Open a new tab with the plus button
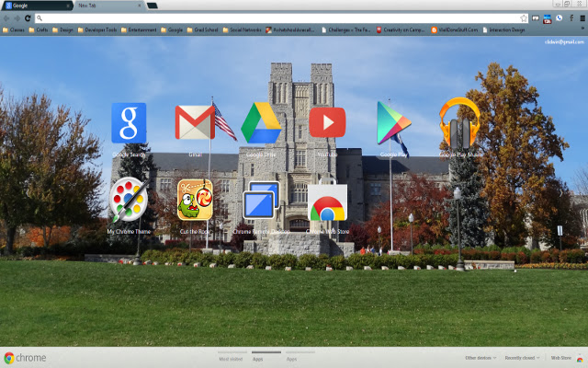 click(152, 6)
